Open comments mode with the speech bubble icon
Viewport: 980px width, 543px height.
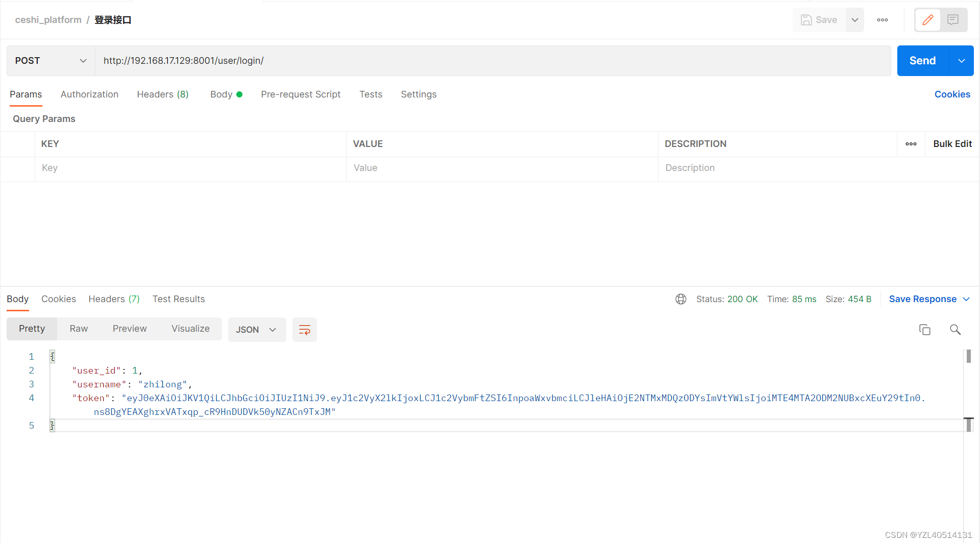(x=953, y=20)
